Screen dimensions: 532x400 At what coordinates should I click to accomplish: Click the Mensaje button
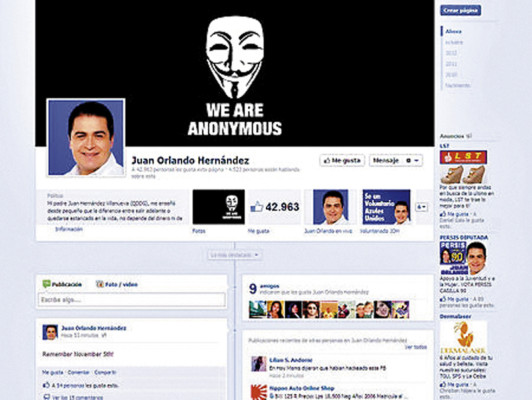(386, 160)
